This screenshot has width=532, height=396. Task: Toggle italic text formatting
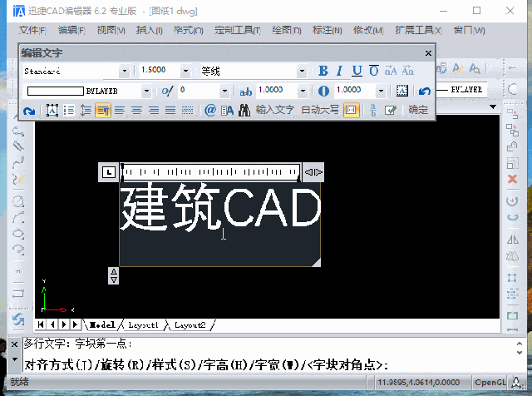(x=339, y=71)
